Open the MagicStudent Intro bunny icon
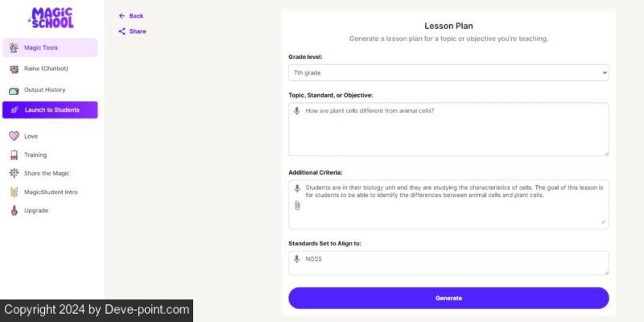Viewport: 644px width, 322px height. (14, 192)
